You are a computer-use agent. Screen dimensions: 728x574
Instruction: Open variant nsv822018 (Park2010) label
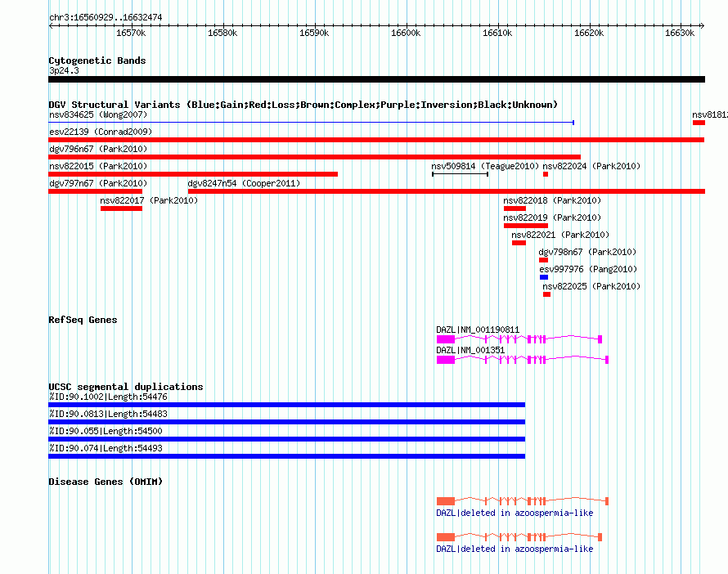552,200
